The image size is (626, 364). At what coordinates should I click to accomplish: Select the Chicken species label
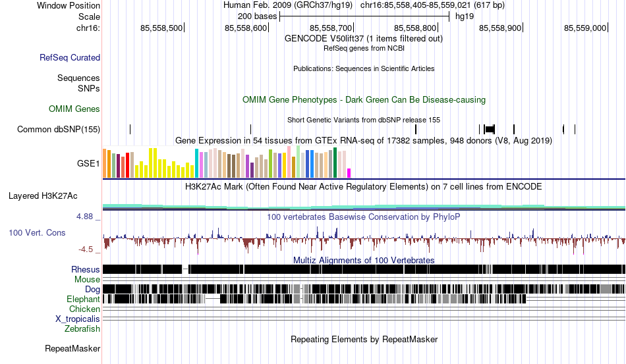(x=84, y=309)
